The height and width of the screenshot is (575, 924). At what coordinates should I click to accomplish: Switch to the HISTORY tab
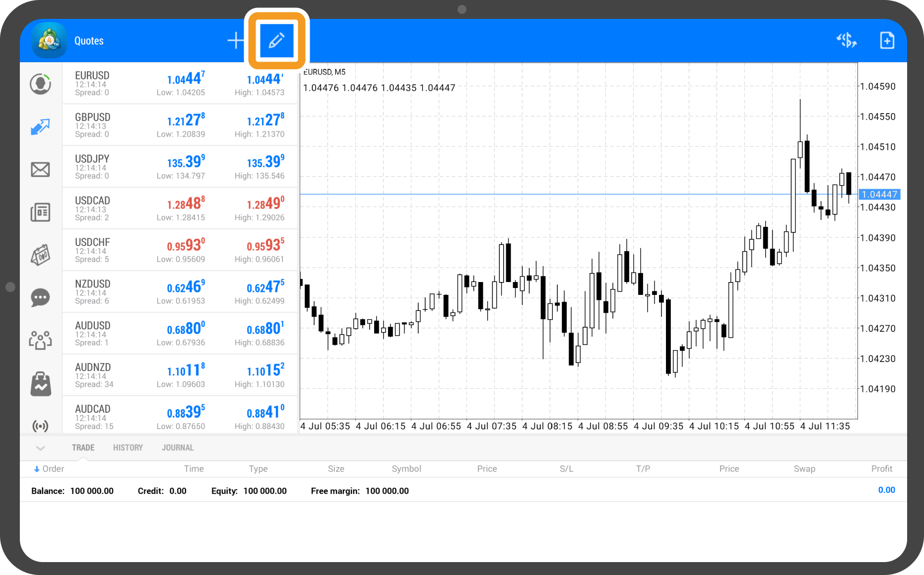pos(128,448)
